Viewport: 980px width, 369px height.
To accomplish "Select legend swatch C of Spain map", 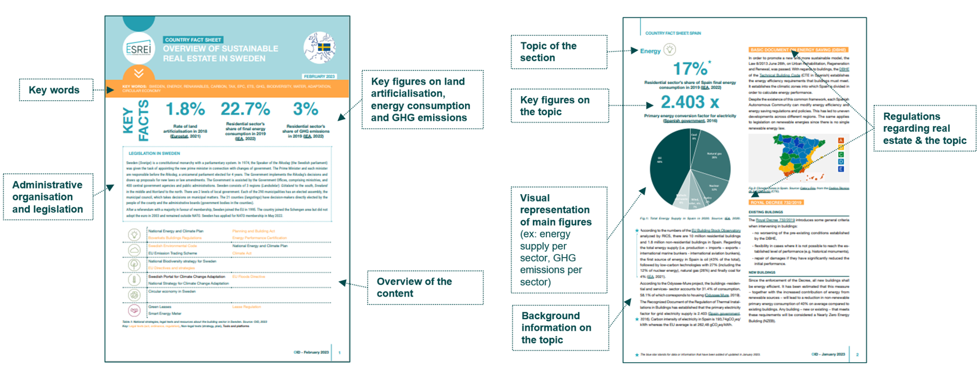I will click(x=841, y=154).
